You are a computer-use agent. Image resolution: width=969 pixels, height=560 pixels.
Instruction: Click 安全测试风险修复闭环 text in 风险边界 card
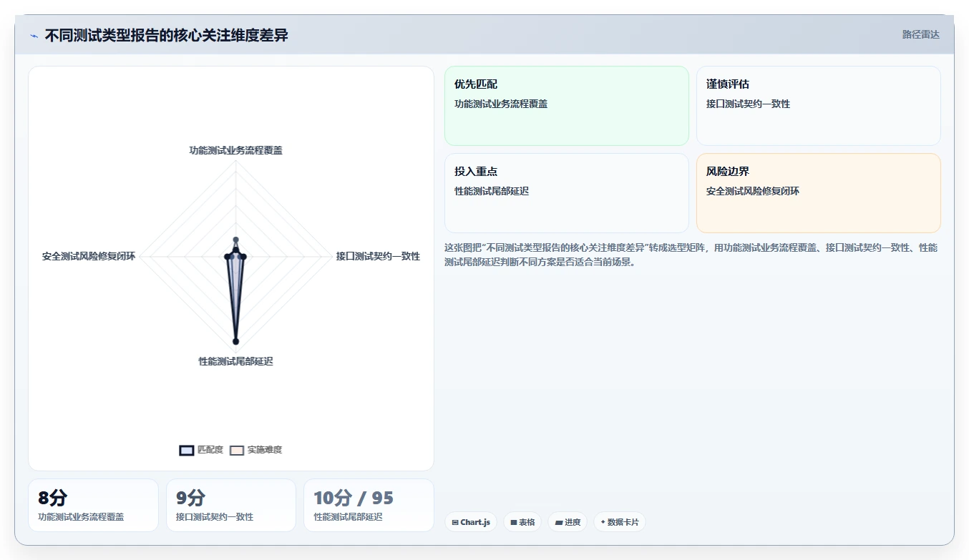[x=753, y=191]
